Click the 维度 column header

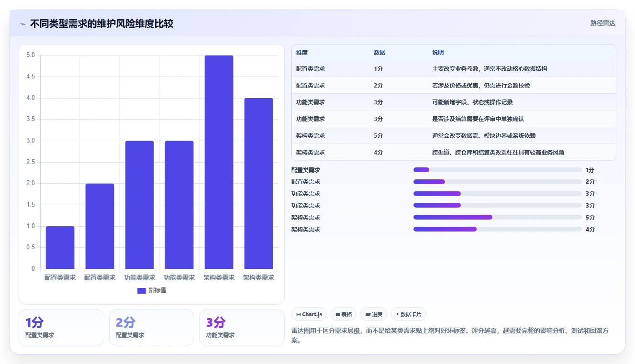(302, 52)
